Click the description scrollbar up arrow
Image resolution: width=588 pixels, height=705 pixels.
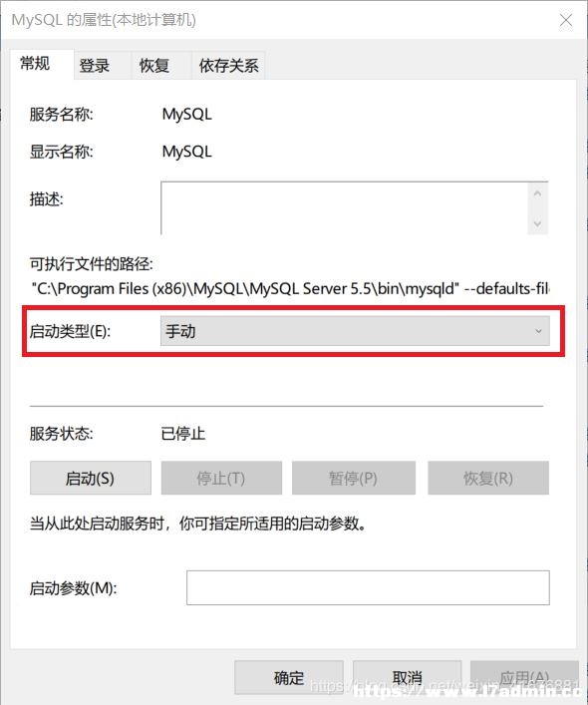click(538, 193)
